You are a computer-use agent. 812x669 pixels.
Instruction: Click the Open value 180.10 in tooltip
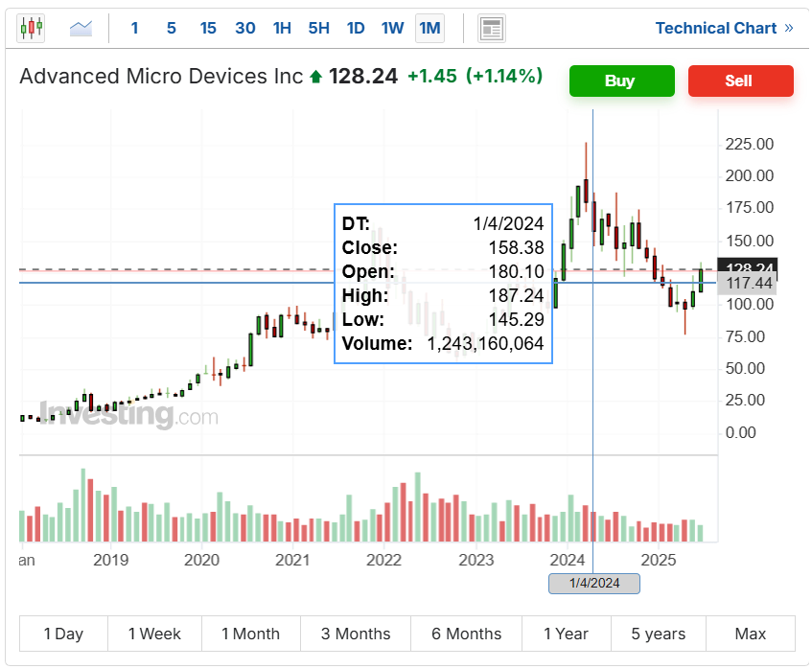point(517,272)
